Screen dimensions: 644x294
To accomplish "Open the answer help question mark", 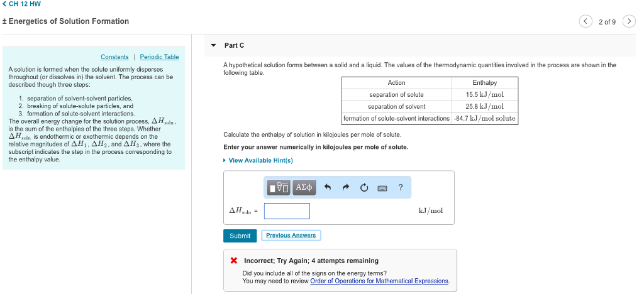I will click(401, 187).
